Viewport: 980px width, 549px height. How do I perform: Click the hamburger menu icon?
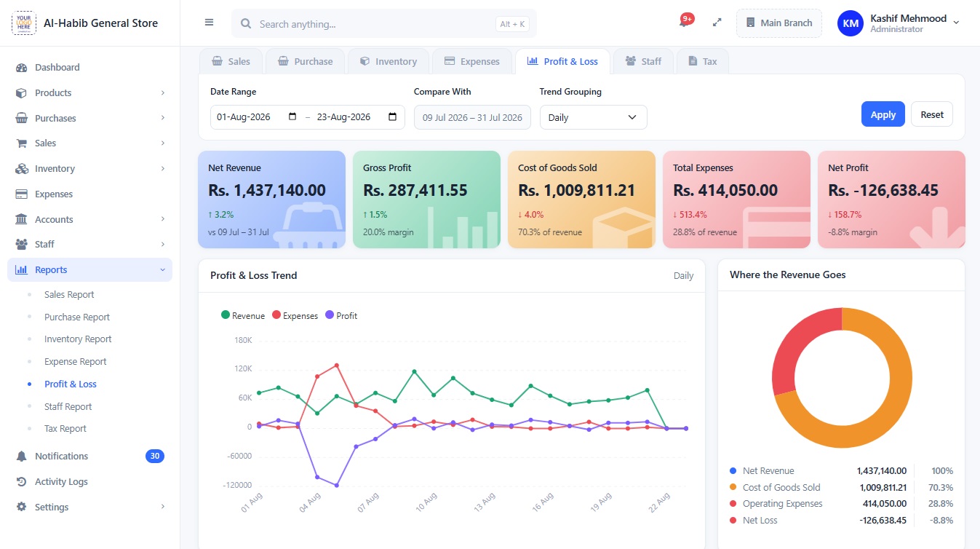pyautogui.click(x=209, y=23)
